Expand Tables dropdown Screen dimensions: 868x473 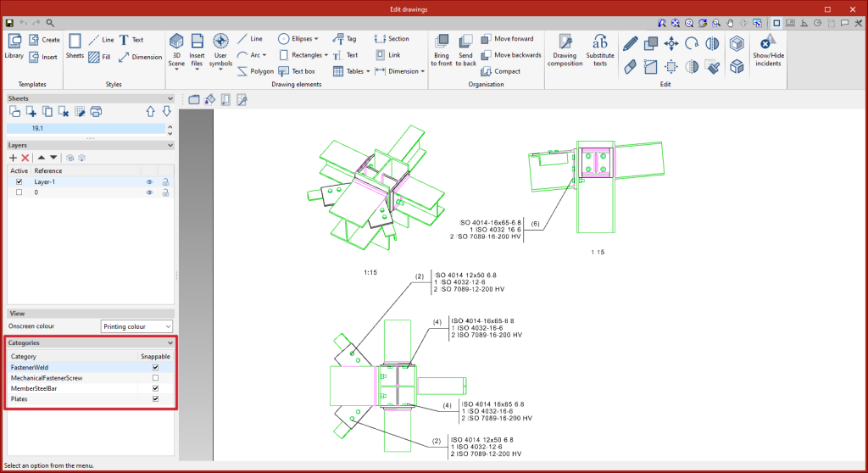368,71
